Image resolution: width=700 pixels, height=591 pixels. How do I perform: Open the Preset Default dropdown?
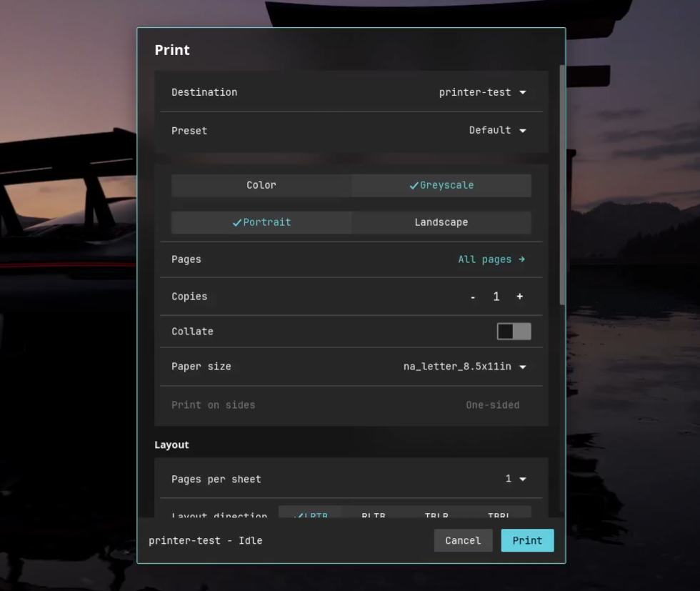497,131
